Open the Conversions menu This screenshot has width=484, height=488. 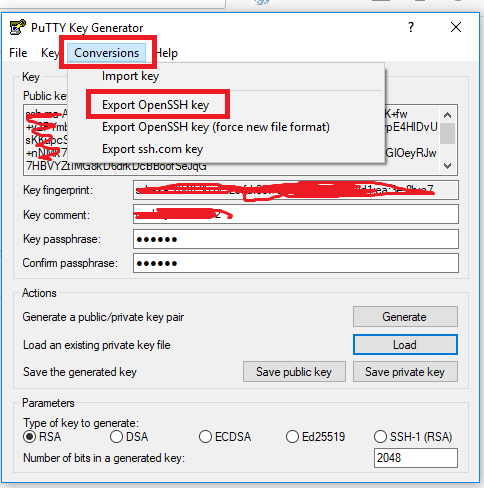pyautogui.click(x=106, y=53)
